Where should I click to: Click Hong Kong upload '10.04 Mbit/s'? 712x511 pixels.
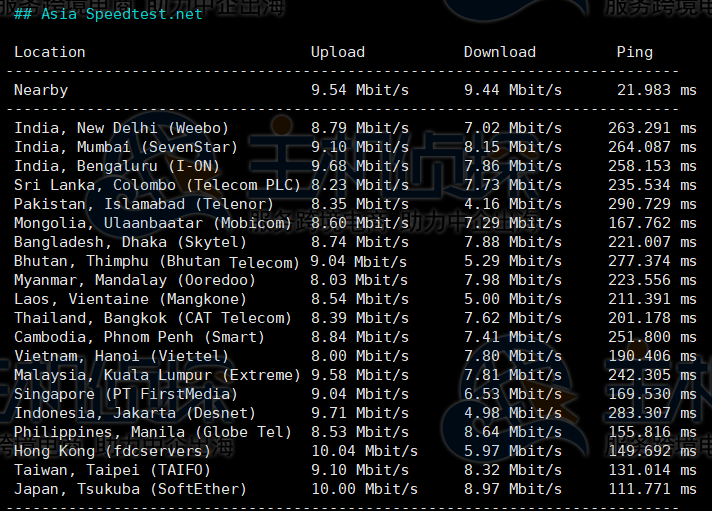[x=364, y=453]
